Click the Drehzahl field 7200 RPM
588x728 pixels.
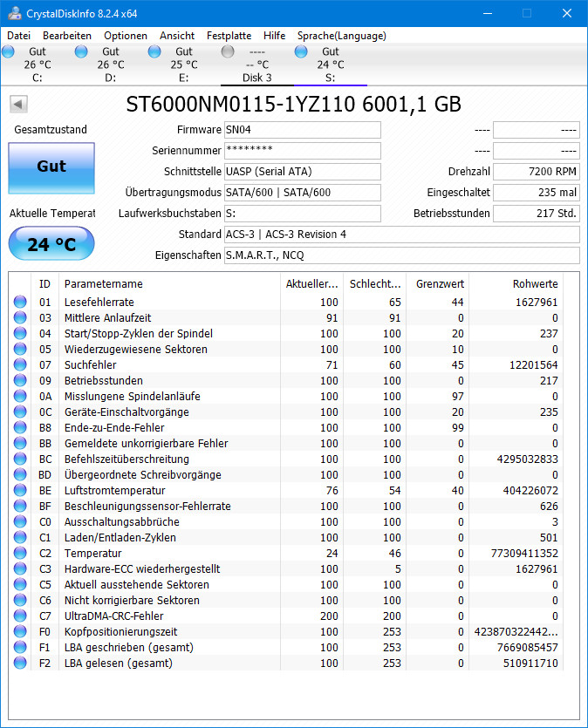coord(537,172)
